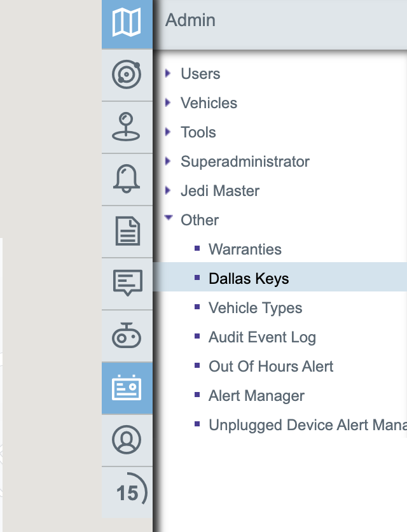This screenshot has width=407, height=532.
Task: Open the Jedi Master group
Action: [x=169, y=191]
